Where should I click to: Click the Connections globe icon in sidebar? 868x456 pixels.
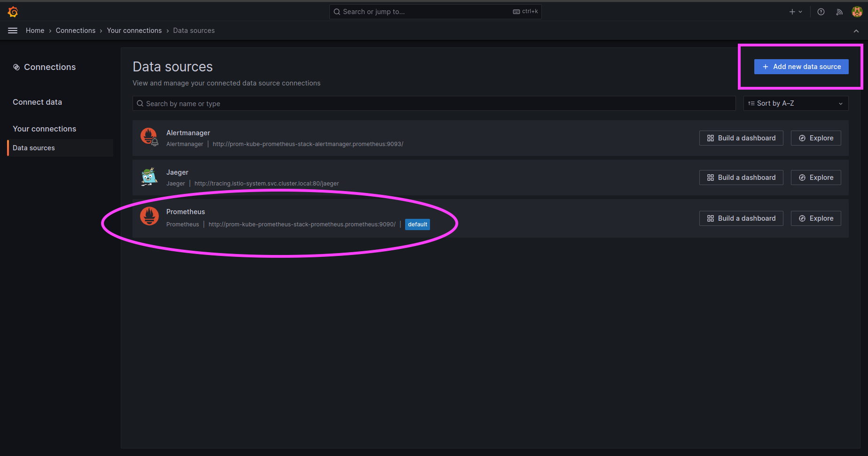click(16, 67)
